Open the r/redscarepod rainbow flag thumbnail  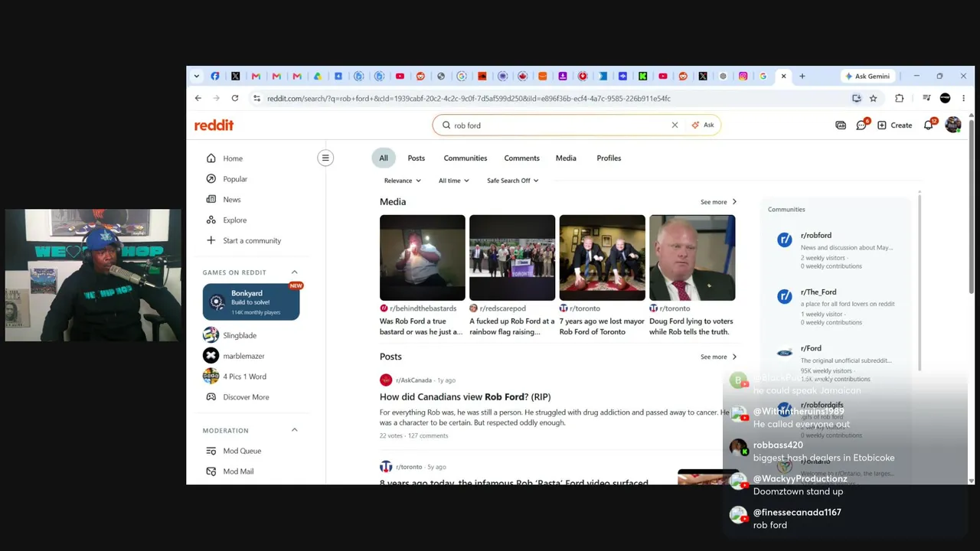[x=512, y=258]
